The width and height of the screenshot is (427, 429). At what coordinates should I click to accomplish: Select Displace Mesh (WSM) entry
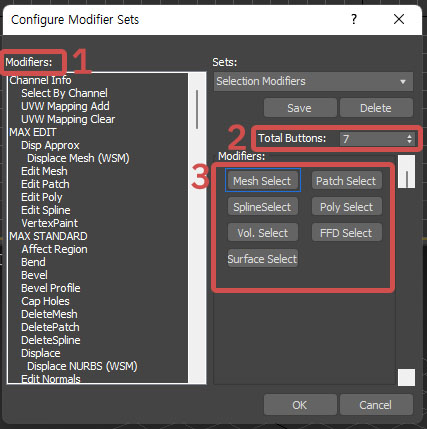78,158
